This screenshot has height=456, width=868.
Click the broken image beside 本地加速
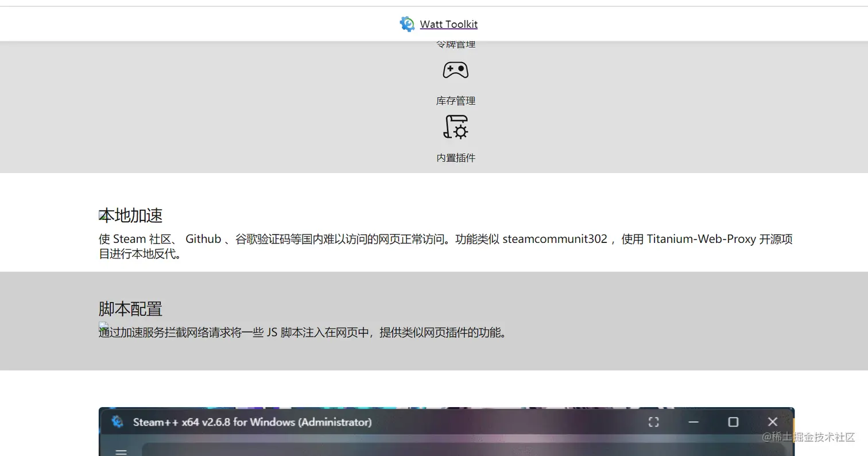point(103,215)
